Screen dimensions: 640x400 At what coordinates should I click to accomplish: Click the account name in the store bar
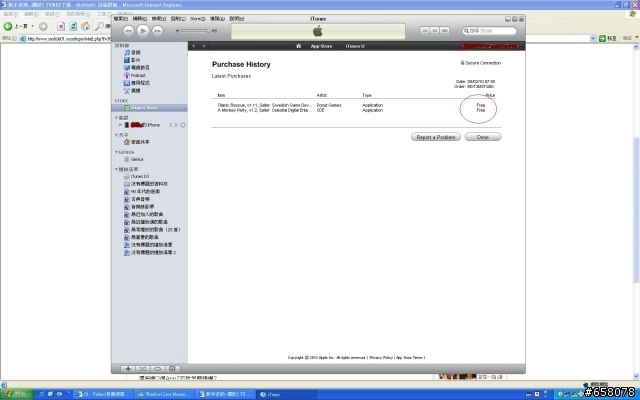(x=489, y=46)
